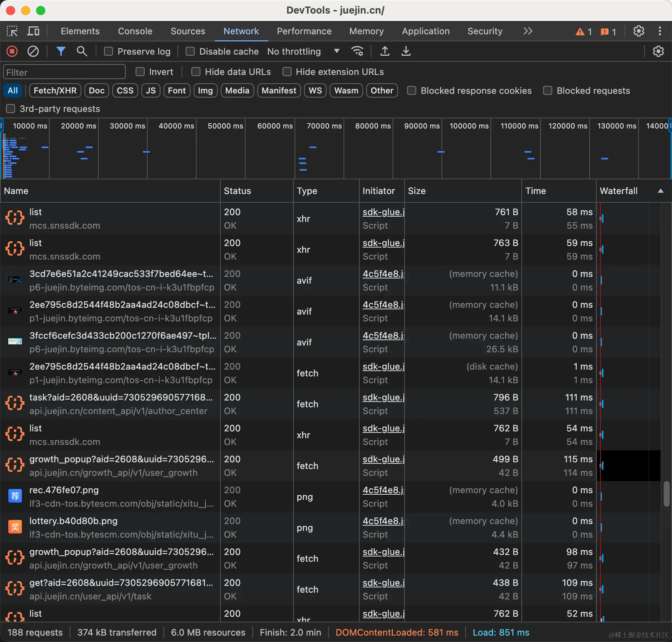Show only Manifest requests
This screenshot has height=642, width=672.
pos(279,90)
